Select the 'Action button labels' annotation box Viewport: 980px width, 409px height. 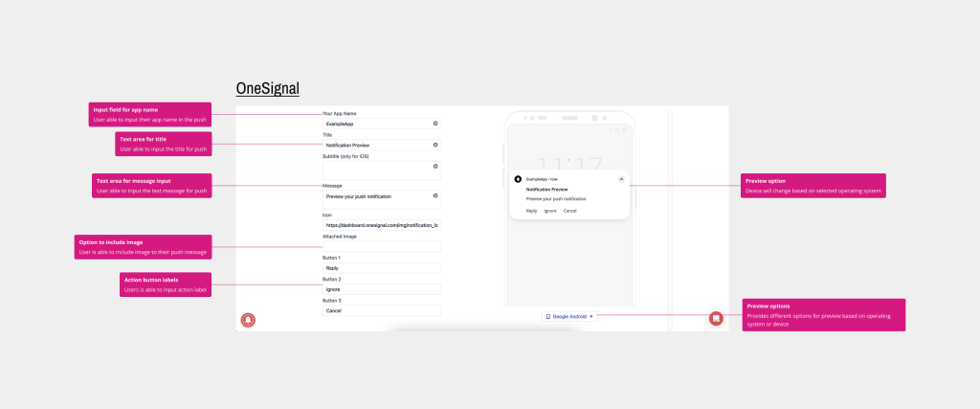(x=162, y=284)
